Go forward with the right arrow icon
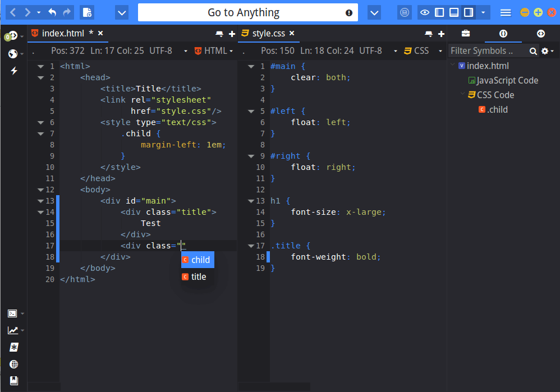560x392 pixels. point(27,12)
